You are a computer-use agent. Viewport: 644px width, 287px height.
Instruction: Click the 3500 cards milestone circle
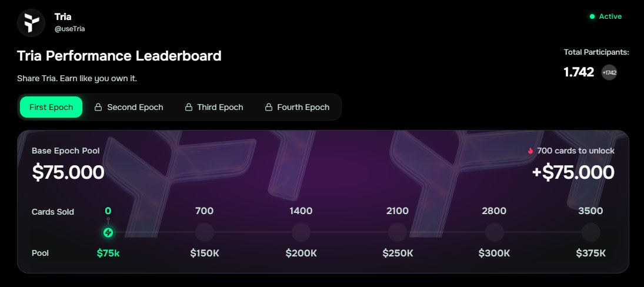point(590,232)
